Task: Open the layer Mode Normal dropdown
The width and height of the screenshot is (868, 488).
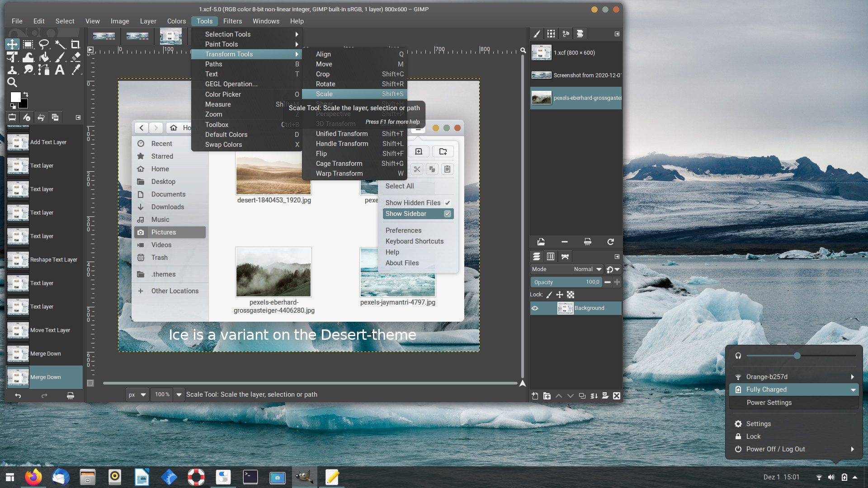Action: 567,269
